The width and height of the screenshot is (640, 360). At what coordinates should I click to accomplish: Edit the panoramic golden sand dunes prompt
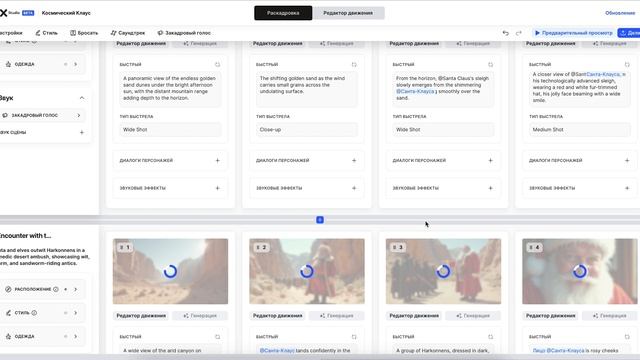(170, 89)
